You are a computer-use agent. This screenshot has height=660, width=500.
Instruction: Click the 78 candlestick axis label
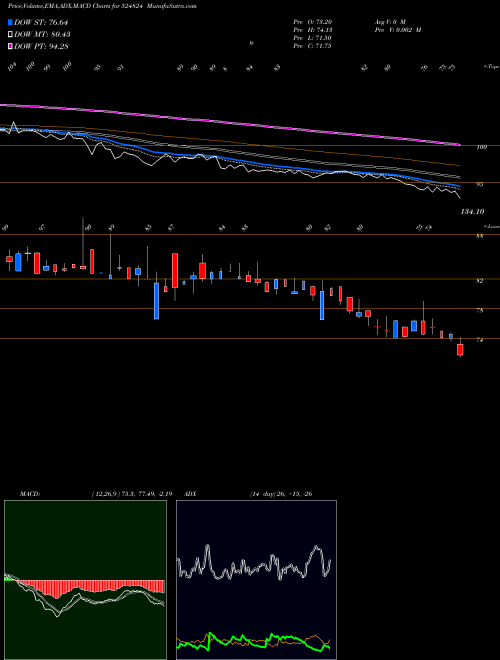click(480, 311)
